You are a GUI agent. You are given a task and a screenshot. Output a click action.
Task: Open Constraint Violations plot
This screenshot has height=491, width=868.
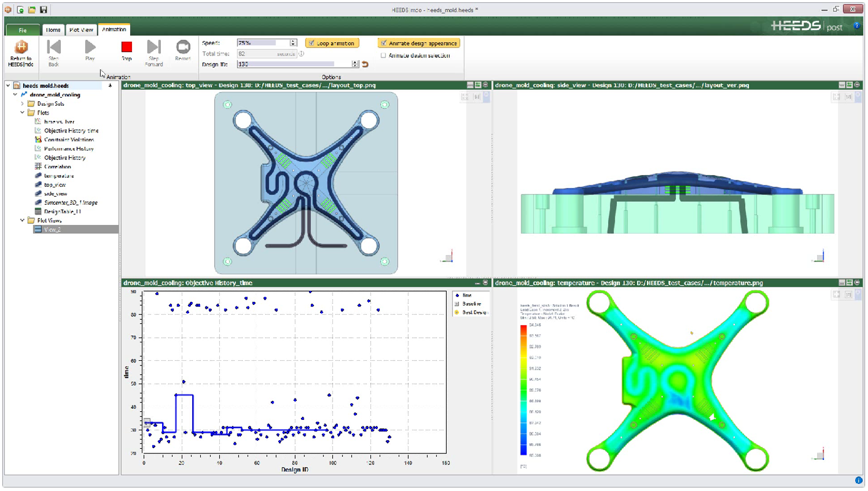69,139
